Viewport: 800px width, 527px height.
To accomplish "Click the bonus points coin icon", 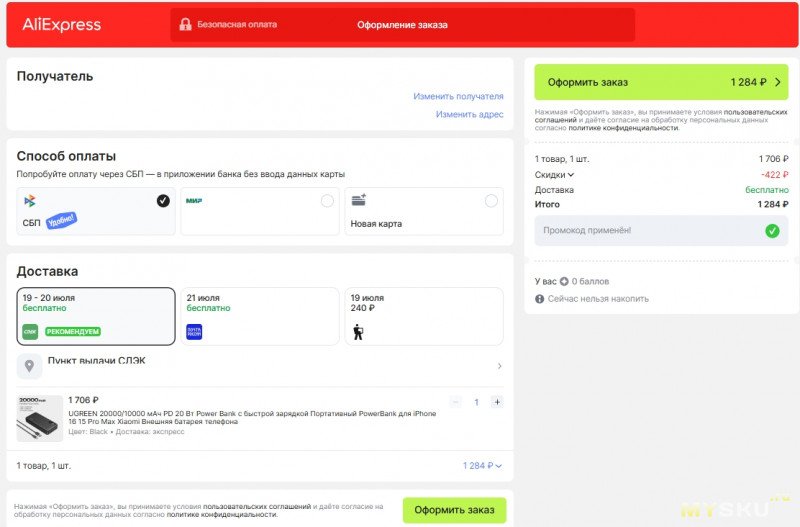I will [x=564, y=281].
